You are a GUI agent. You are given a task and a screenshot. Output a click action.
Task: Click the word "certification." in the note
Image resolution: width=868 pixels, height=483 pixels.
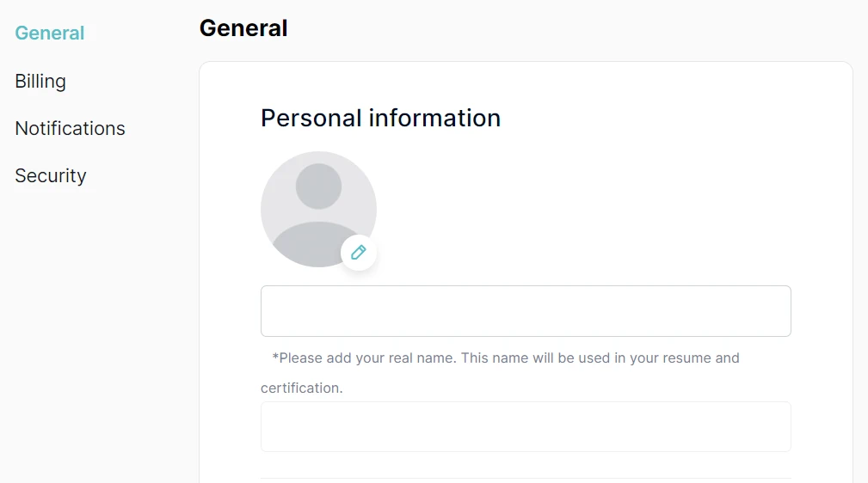pyautogui.click(x=302, y=388)
